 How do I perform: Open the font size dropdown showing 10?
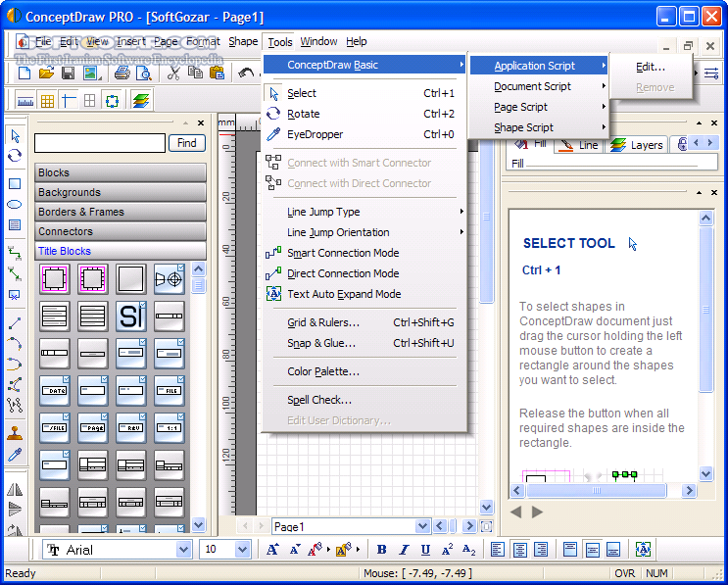[x=242, y=550]
